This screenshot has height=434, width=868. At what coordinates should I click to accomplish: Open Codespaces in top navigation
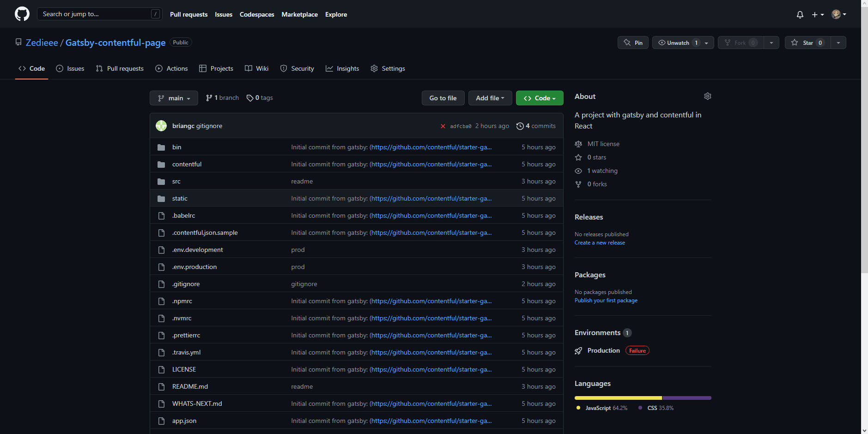[x=257, y=14]
